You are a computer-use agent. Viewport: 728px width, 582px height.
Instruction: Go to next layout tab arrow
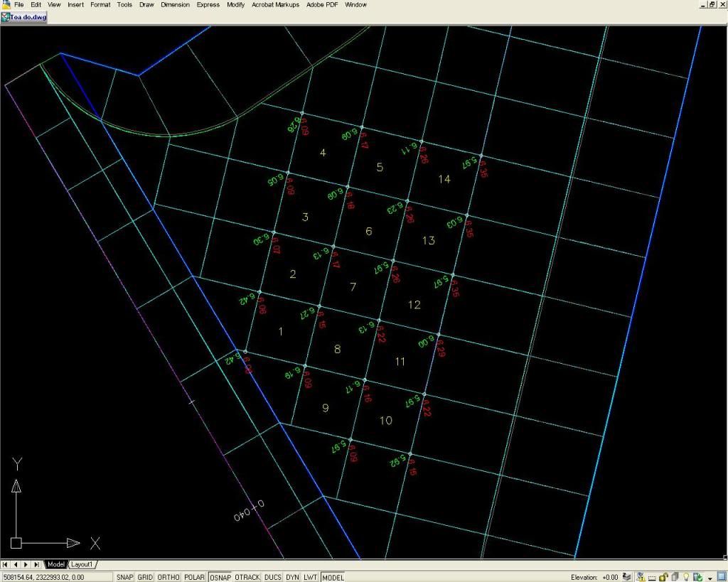pos(26,564)
